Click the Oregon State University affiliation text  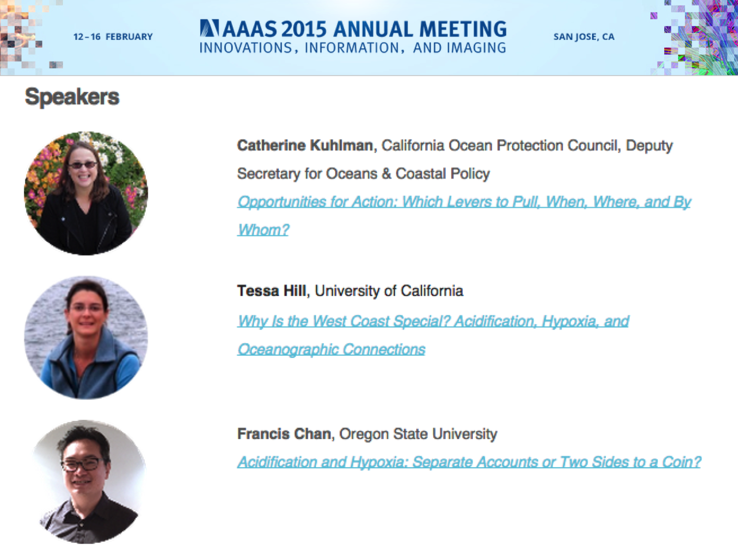(418, 434)
